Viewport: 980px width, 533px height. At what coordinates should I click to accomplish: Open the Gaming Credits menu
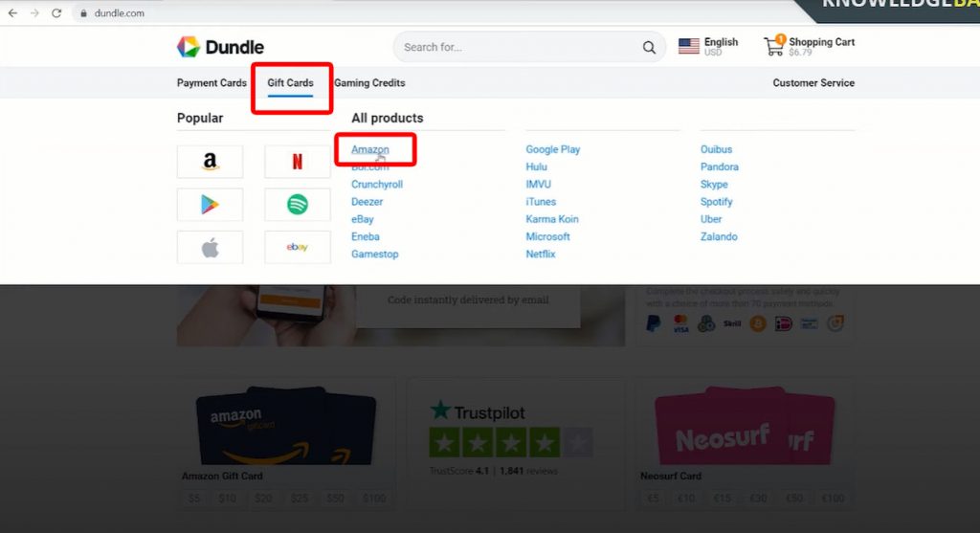click(x=369, y=83)
